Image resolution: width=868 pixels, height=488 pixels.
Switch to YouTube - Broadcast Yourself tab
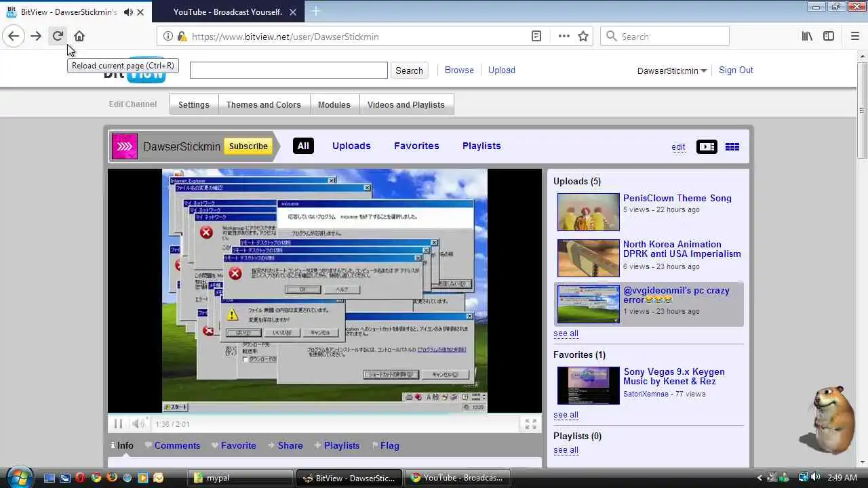[x=228, y=12]
